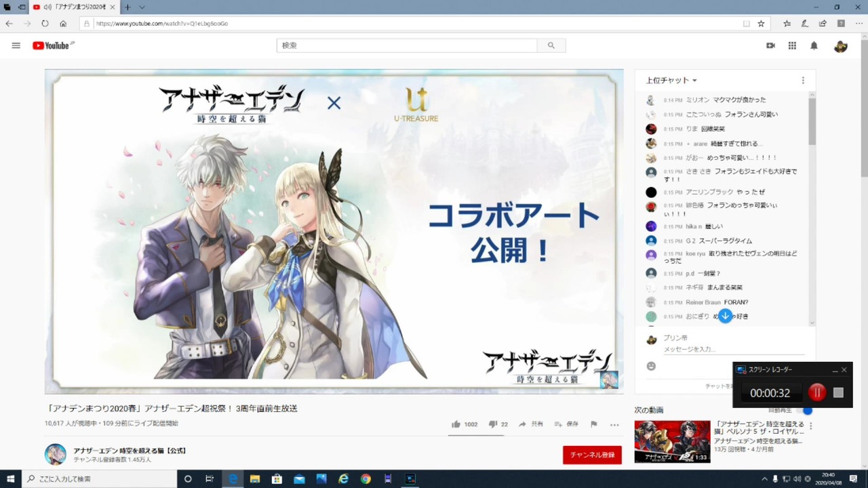Image resolution: width=868 pixels, height=488 pixels.
Task: Click the チャンネル登録 subscribe button
Action: [592, 455]
